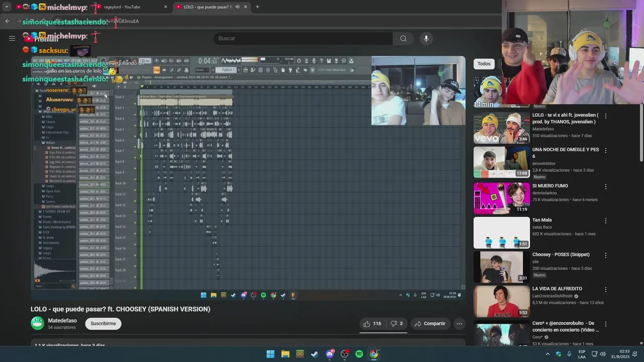This screenshot has width=644, height=362.
Task: Open options menu for Choosey - POSES
Action: pyautogui.click(x=605, y=255)
